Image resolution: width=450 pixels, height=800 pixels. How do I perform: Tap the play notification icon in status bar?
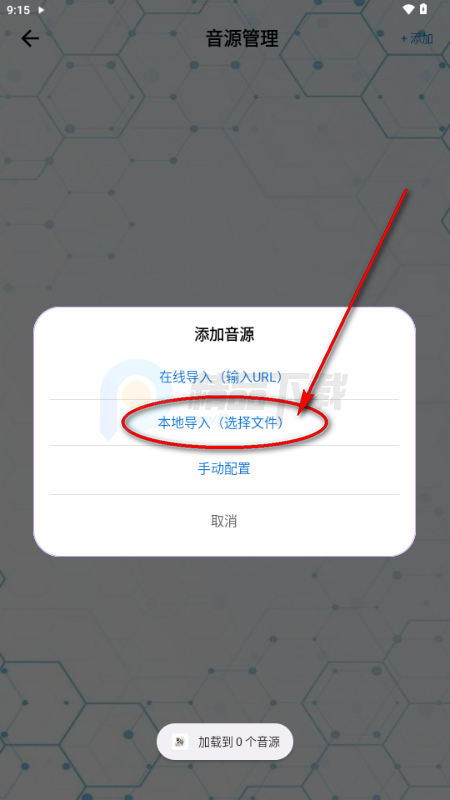41,10
